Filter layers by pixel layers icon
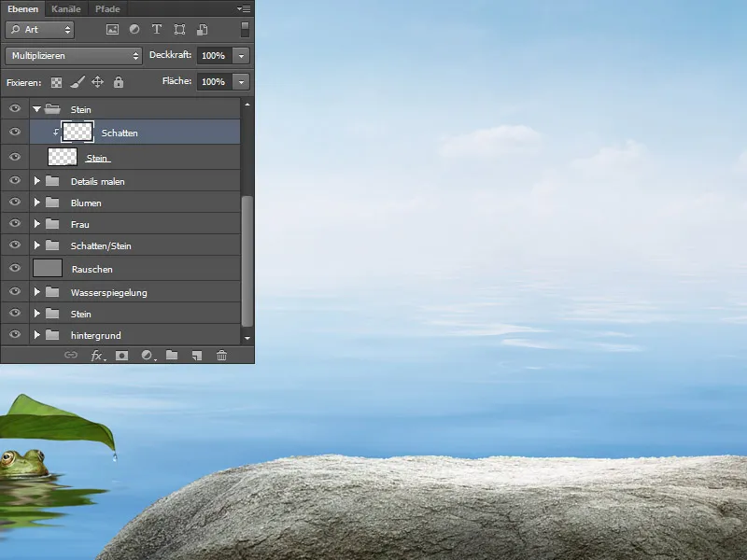 pos(112,30)
